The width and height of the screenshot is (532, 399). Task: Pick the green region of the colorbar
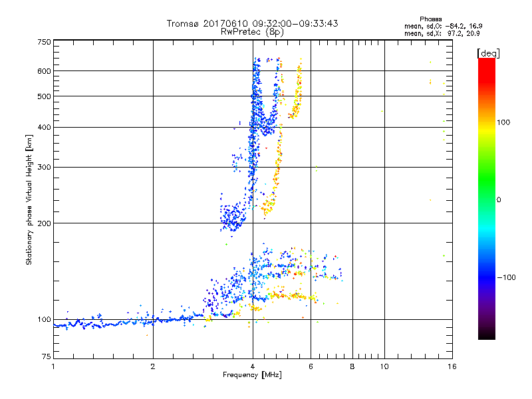(487, 193)
